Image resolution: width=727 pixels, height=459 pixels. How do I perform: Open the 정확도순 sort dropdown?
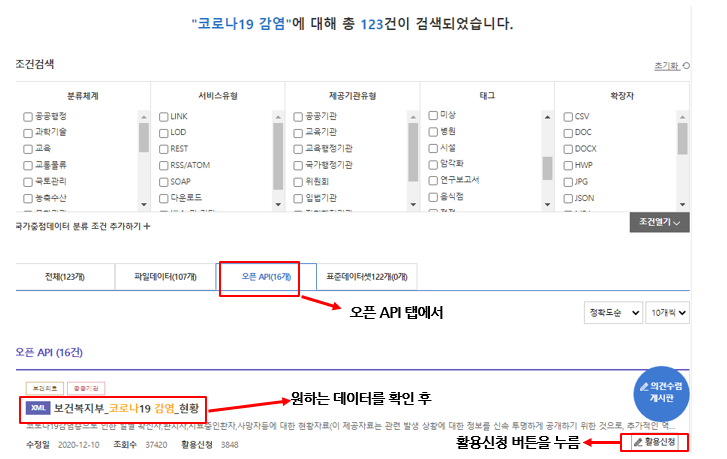coord(613,313)
